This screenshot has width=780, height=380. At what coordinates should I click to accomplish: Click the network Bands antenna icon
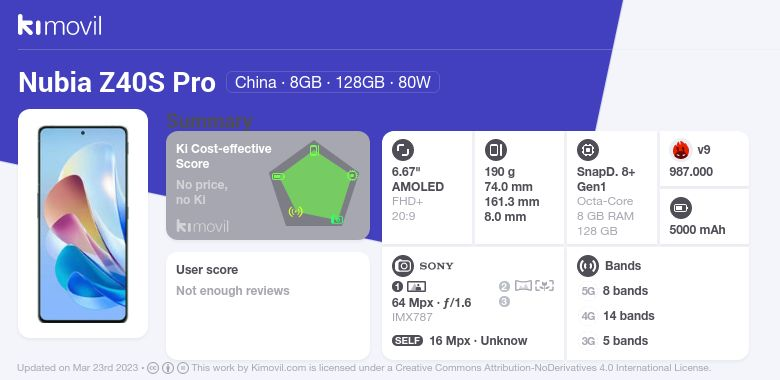[x=588, y=266]
